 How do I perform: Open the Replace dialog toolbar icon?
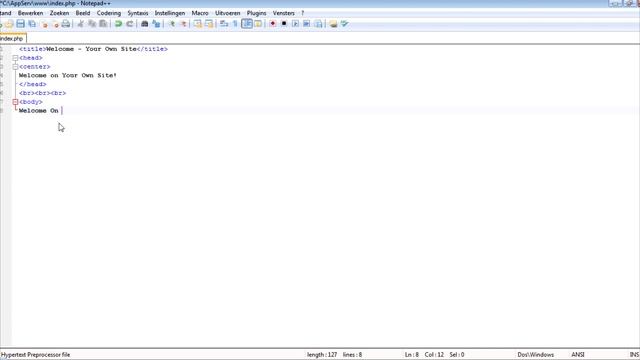pyautogui.click(x=156, y=24)
